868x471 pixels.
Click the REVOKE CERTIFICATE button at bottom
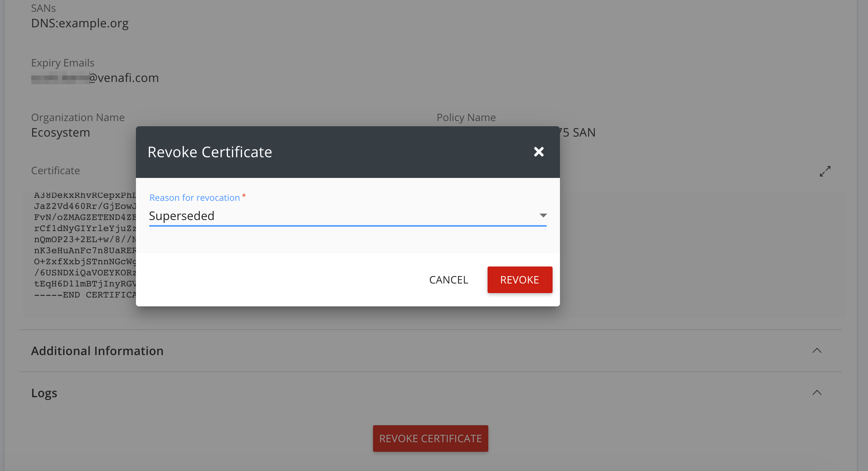click(x=430, y=439)
